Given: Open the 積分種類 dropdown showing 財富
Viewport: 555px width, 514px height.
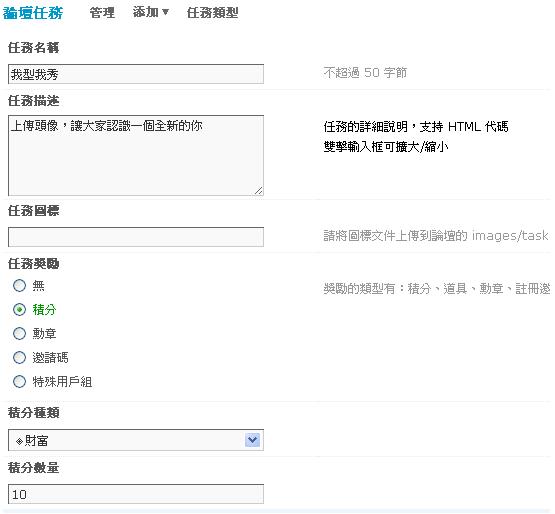Looking at the screenshot, I should [136, 440].
